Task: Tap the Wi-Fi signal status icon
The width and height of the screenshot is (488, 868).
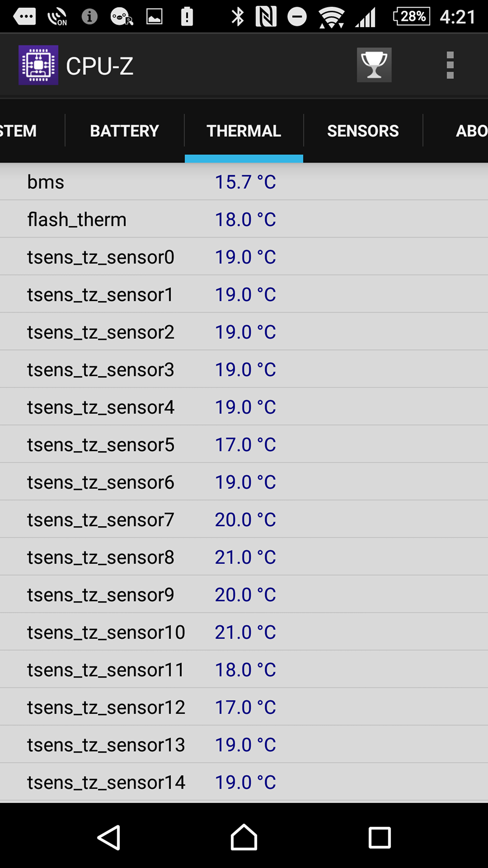Action: point(331,17)
